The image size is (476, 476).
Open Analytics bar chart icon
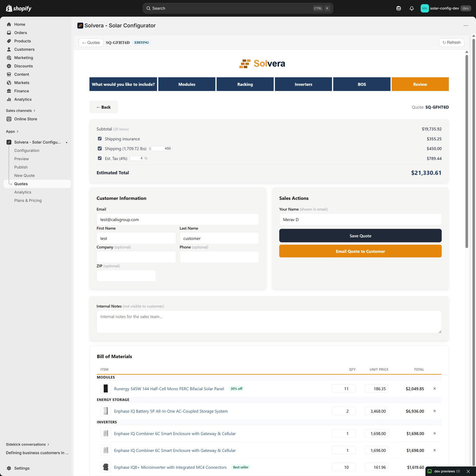pyautogui.click(x=9, y=99)
